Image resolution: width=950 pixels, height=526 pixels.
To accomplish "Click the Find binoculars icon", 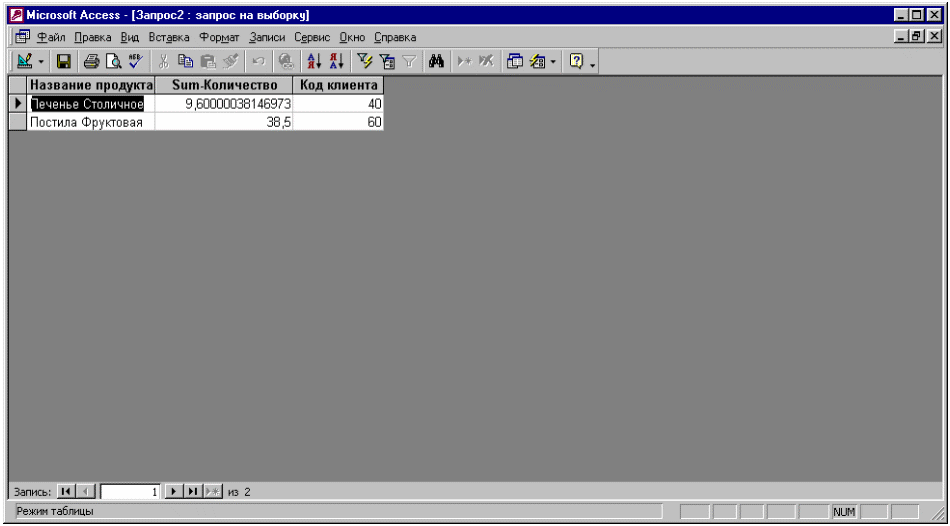I will 436,61.
